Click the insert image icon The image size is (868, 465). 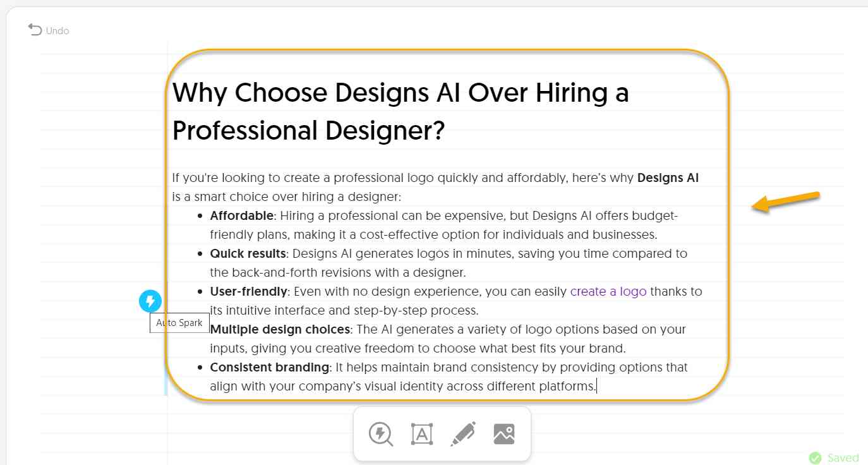[x=504, y=434]
